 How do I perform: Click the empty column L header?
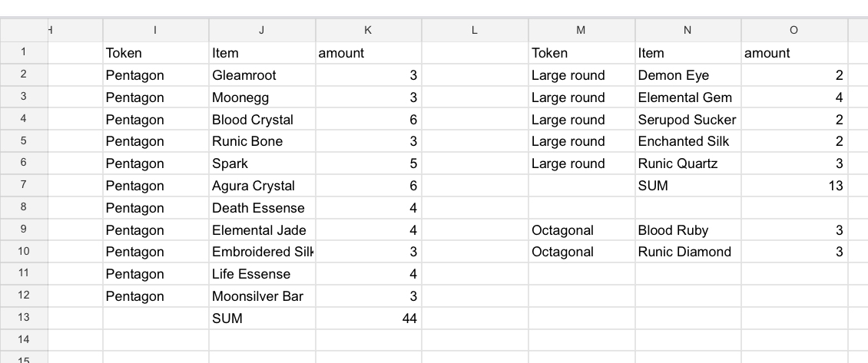click(x=475, y=30)
